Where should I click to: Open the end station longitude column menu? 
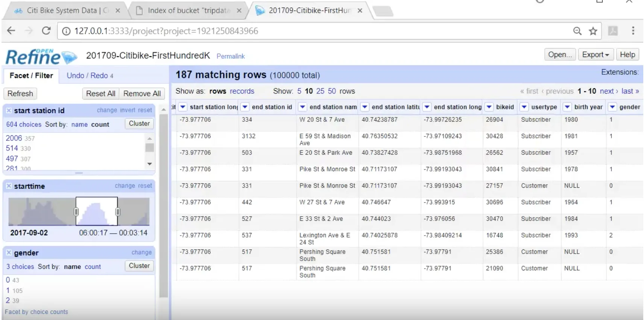coord(427,107)
